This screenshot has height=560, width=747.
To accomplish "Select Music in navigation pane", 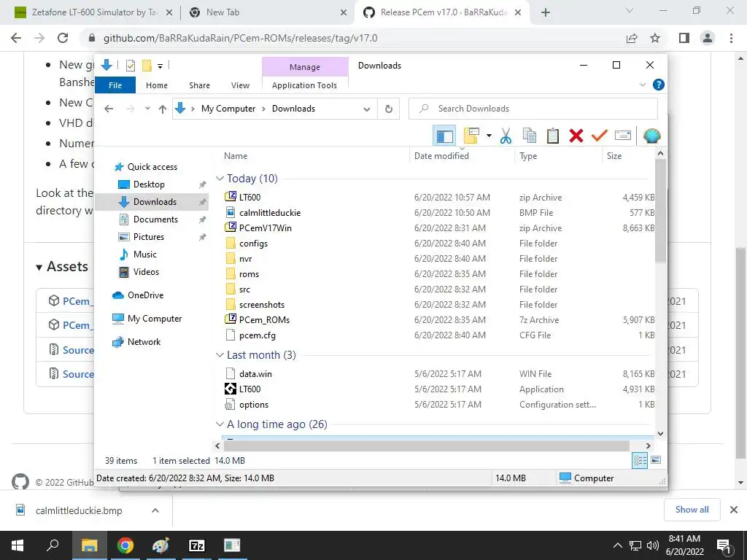I will click(145, 254).
